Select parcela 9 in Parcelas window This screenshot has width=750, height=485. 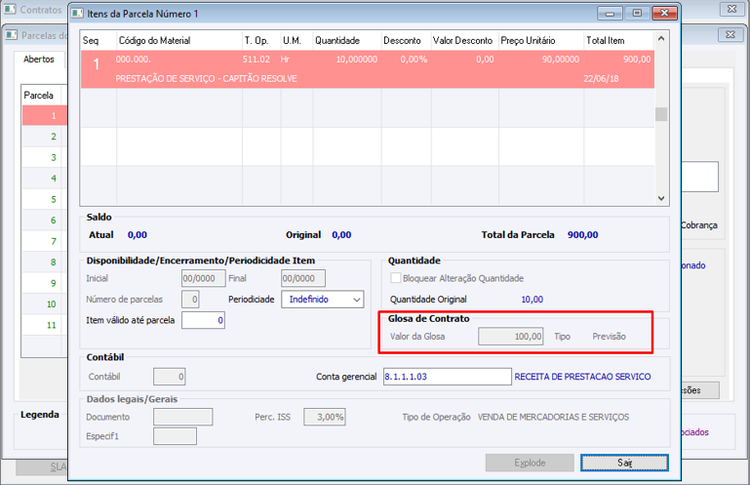coord(44,283)
